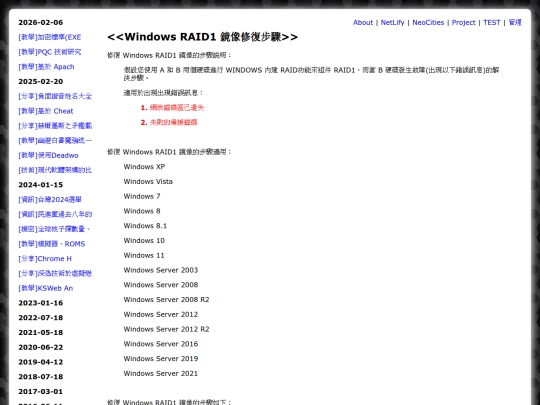This screenshot has width=540, height=405.
Task: Click the Windows Server 2008 R2 entry
Action: pyautogui.click(x=166, y=300)
